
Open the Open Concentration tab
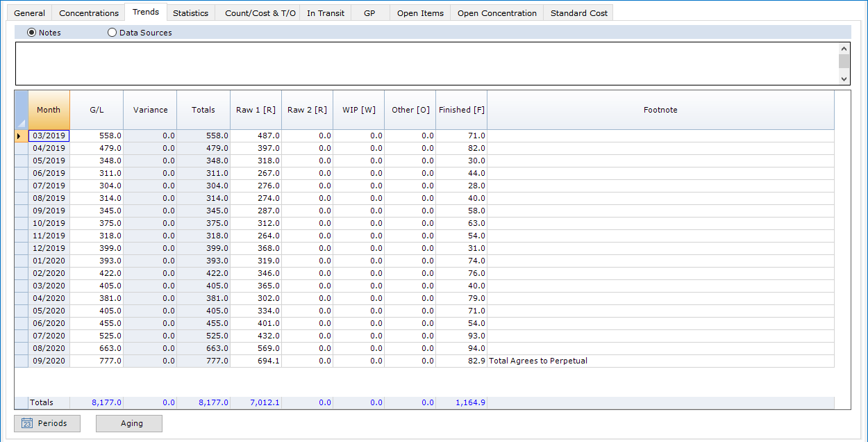pos(496,12)
